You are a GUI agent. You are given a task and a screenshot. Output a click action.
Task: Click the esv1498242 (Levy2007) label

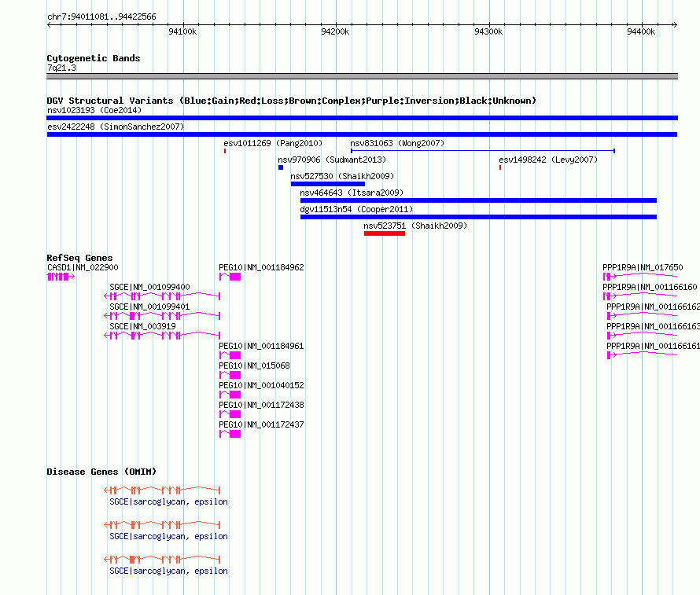tap(548, 160)
